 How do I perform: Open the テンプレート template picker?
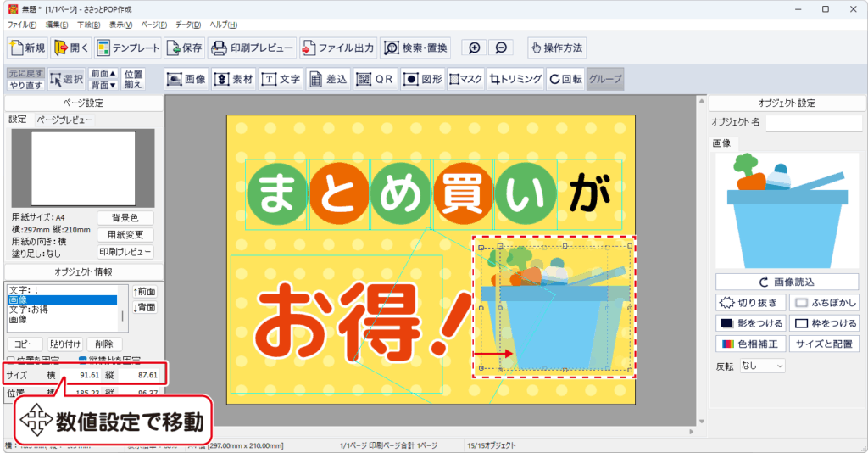(x=128, y=48)
